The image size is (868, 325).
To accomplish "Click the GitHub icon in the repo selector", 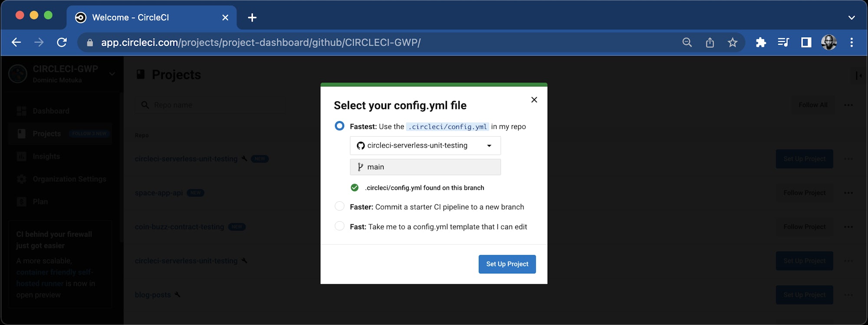I will [361, 145].
